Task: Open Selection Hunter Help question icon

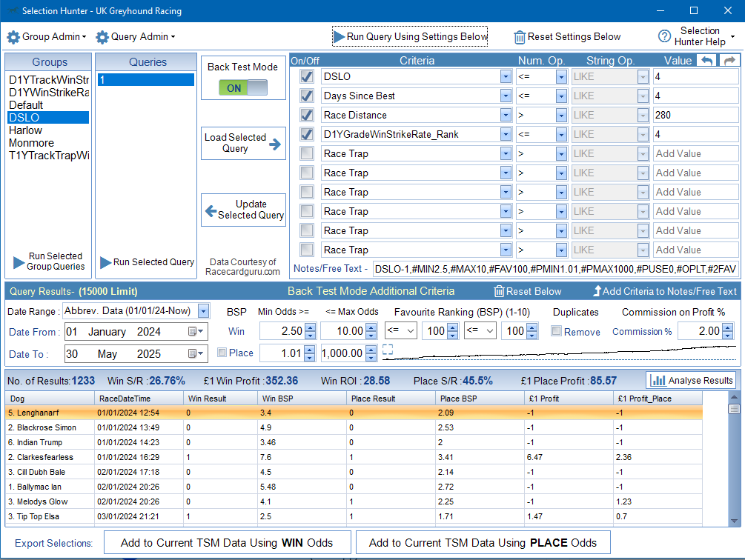Action: (x=664, y=36)
